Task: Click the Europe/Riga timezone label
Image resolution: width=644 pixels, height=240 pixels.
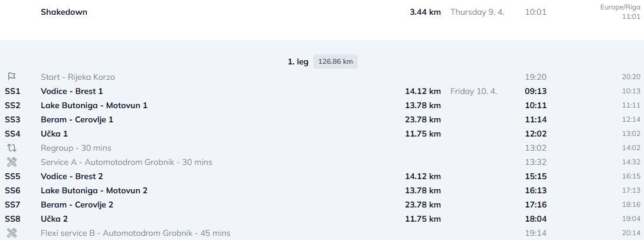Action: pyautogui.click(x=620, y=7)
